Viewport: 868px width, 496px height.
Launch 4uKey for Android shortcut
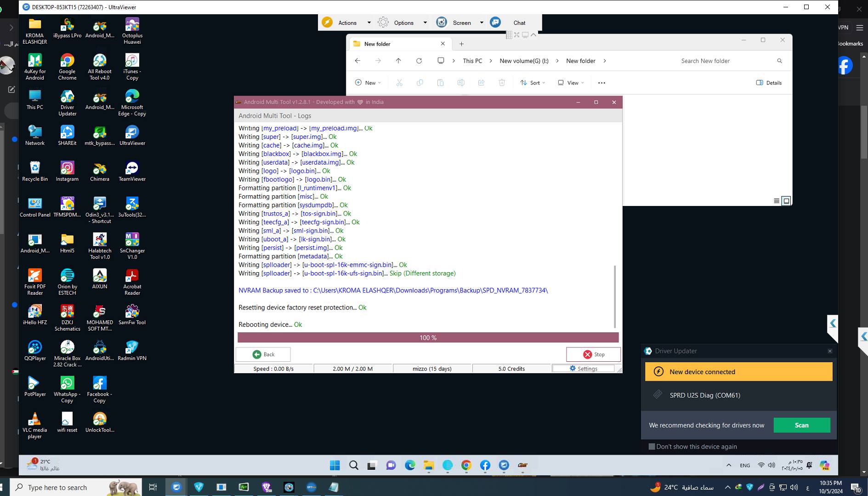coord(35,67)
